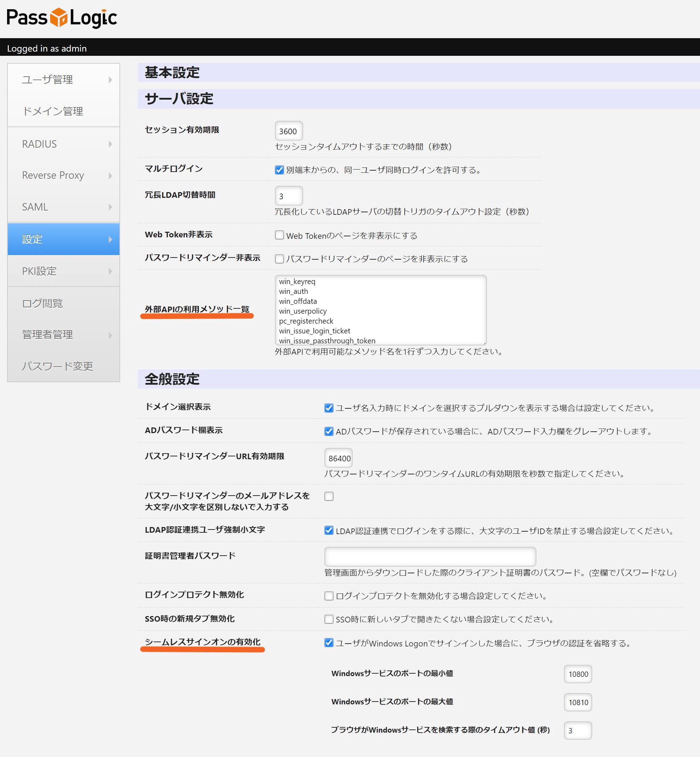Screen dimensions: 700x757
Task: Enable the SSO時の新規タブ無効化 checkbox
Action: [x=329, y=619]
